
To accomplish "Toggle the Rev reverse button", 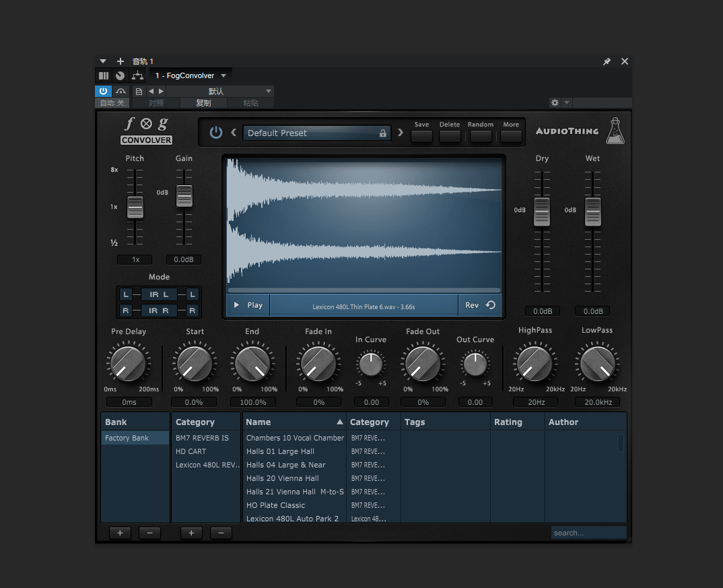I will tap(479, 305).
